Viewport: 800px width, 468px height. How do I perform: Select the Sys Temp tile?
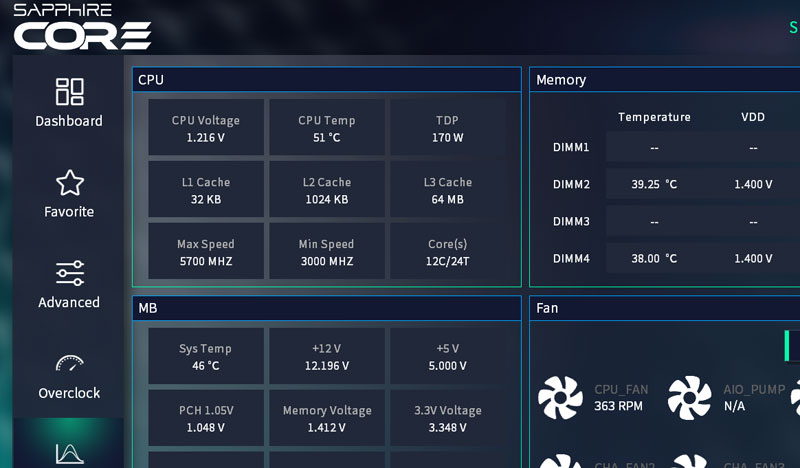pyautogui.click(x=206, y=357)
